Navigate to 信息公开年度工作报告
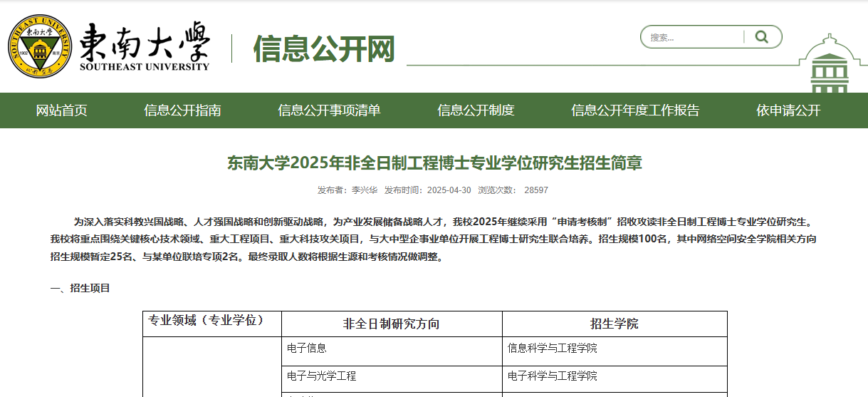The image size is (868, 397). coord(635,110)
